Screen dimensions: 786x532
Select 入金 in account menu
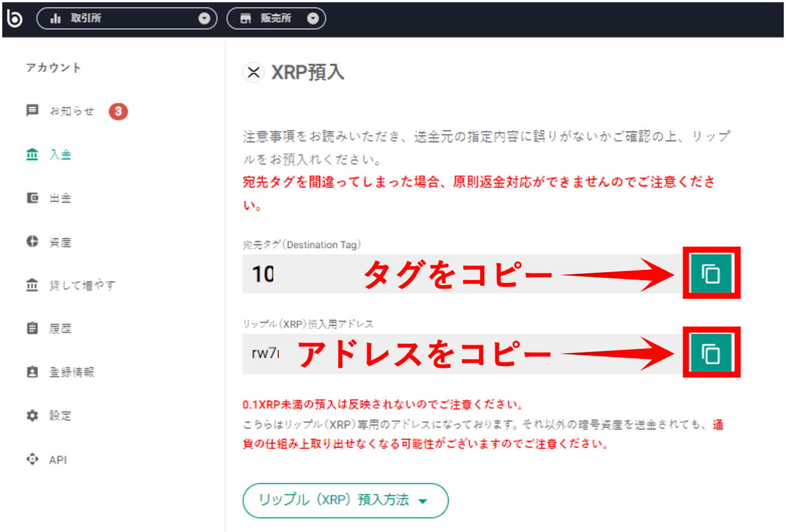click(60, 155)
